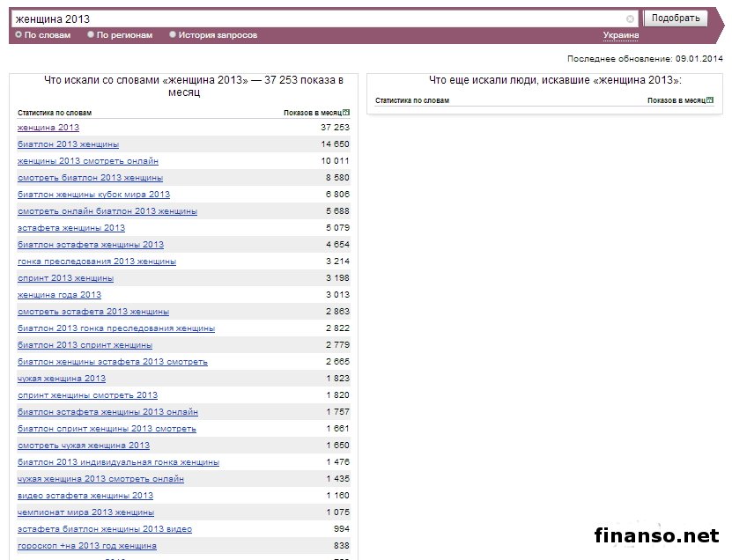The image size is (732, 560).
Task: Click into the search query input field
Action: (x=317, y=18)
